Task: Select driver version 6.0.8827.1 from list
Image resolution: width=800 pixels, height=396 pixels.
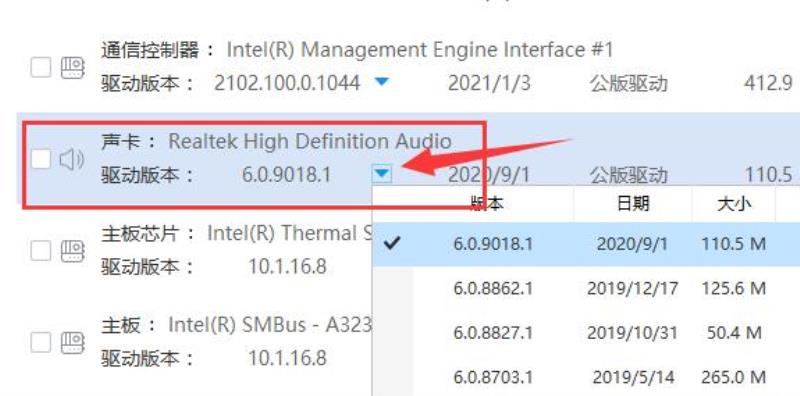Action: [586, 333]
